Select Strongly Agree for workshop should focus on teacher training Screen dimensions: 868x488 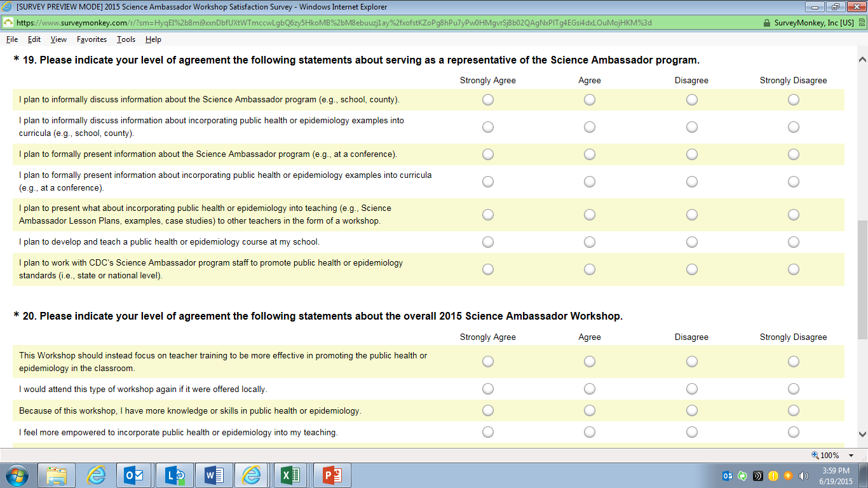point(488,362)
